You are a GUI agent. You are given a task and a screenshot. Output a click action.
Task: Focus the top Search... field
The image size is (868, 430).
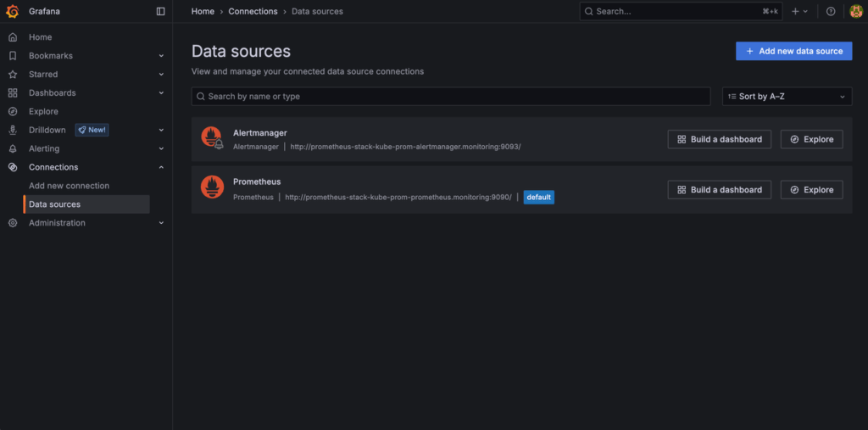681,11
